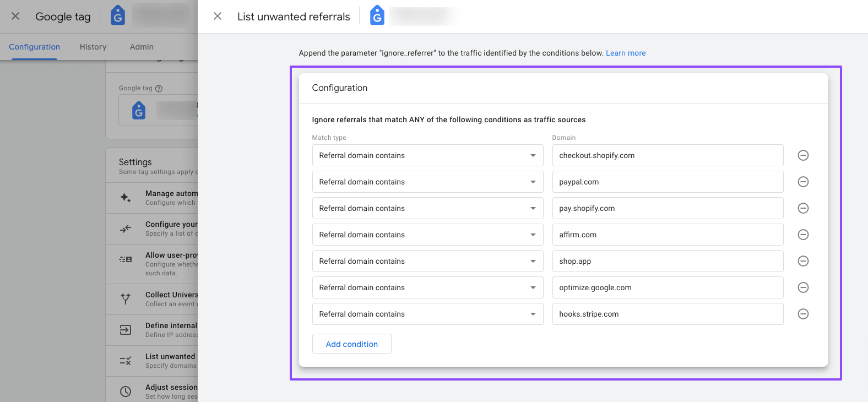The width and height of the screenshot is (868, 402).
Task: Remove the optimize.google.com condition
Action: [803, 287]
